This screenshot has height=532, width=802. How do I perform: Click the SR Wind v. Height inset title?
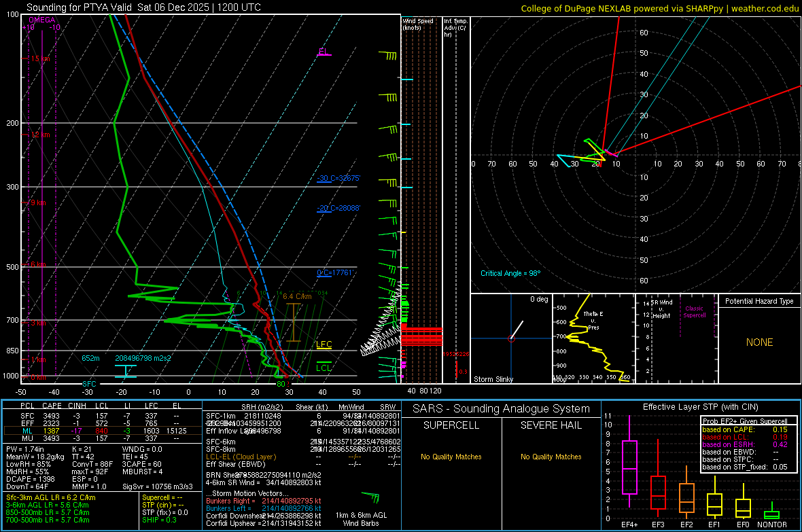click(662, 309)
